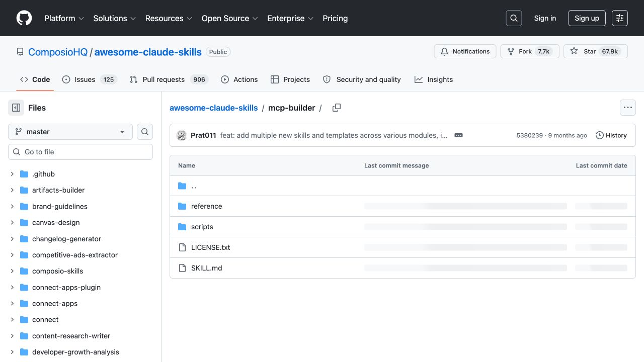This screenshot has width=644, height=362.
Task: Open the GitHub homepage logo
Action: pyautogui.click(x=24, y=18)
